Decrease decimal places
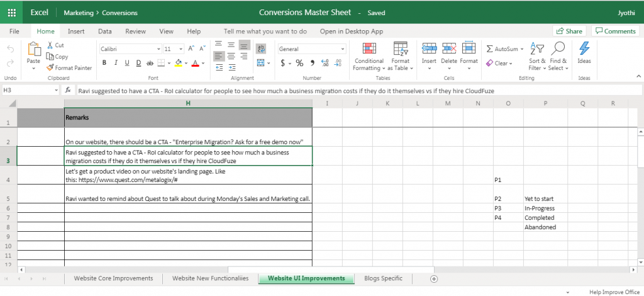This screenshot has height=296, width=644. pos(338,63)
